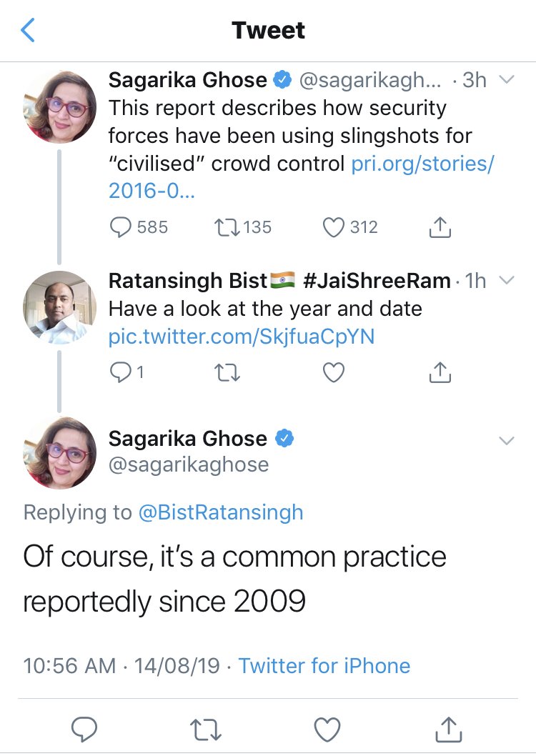Share Ratansingh Bist's tweet
This screenshot has height=756, width=536.
tap(440, 372)
